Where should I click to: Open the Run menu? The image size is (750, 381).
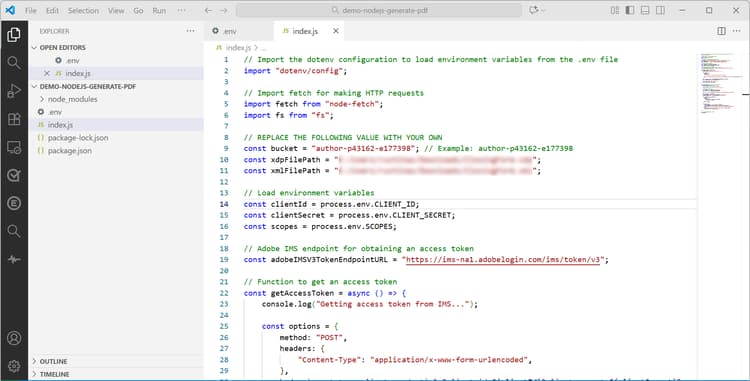159,11
